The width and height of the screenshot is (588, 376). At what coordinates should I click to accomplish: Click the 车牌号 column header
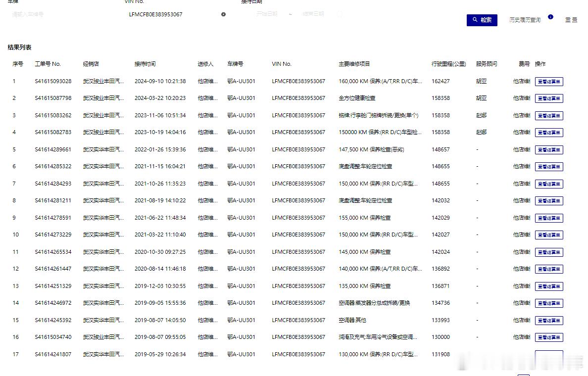[235, 64]
